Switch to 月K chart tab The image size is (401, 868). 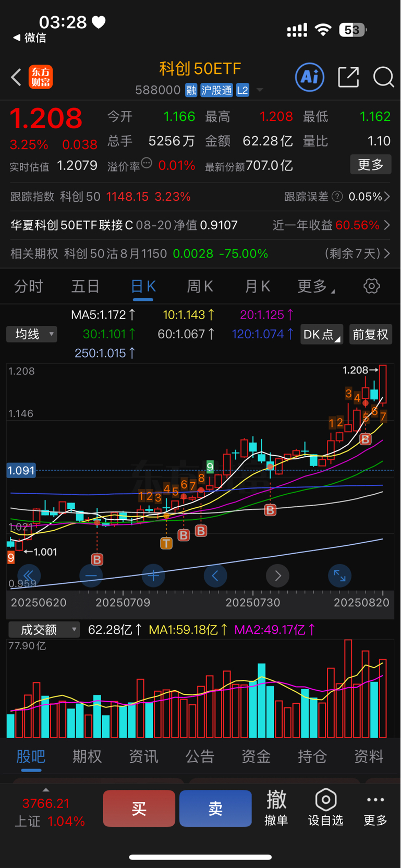pos(258,286)
